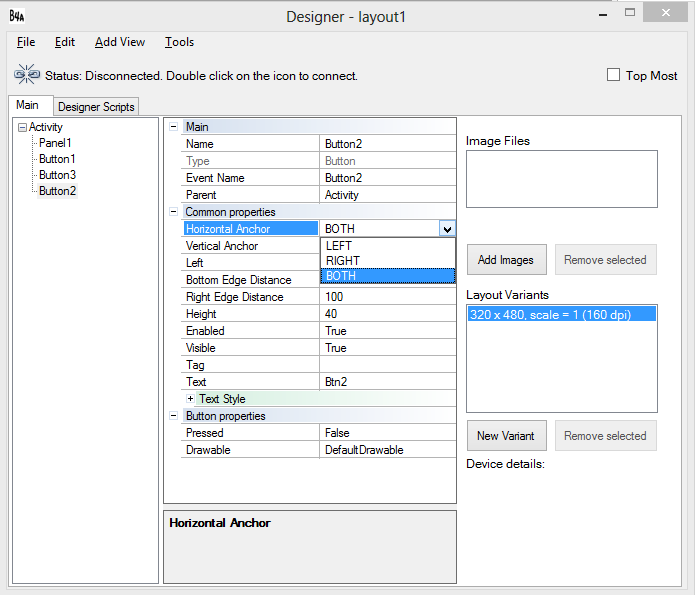Open the Tools menu

pyautogui.click(x=179, y=42)
